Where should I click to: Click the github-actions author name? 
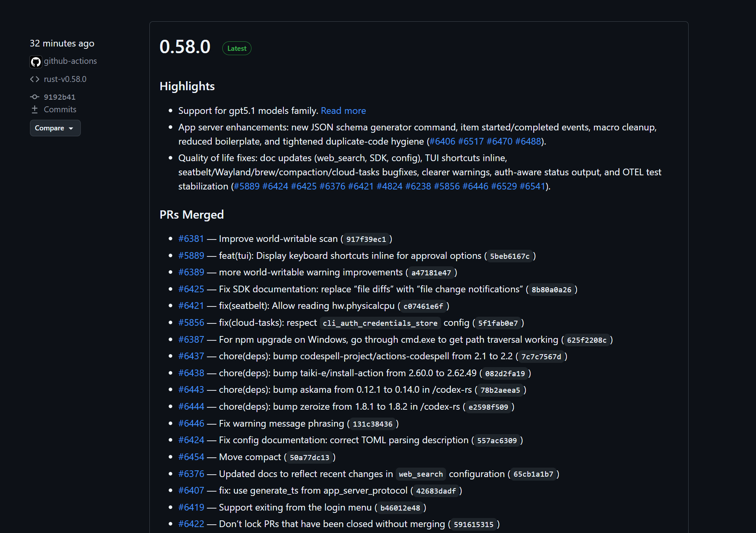coord(70,61)
